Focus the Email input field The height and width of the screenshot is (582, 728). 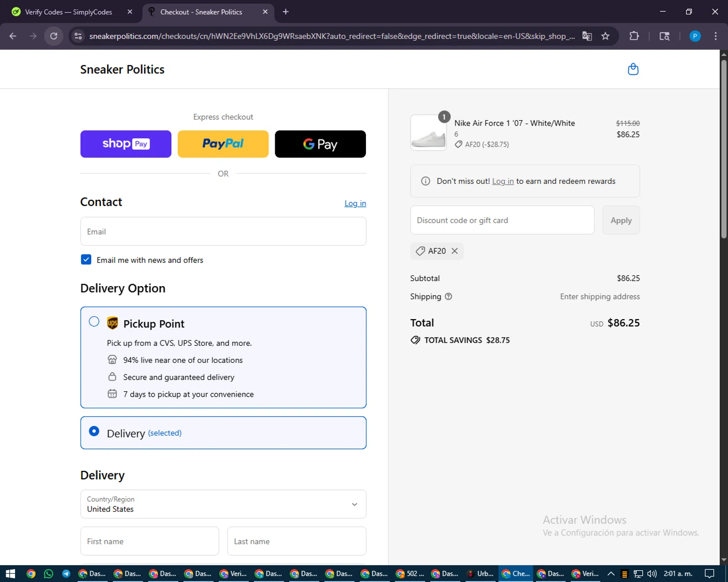pyautogui.click(x=223, y=231)
